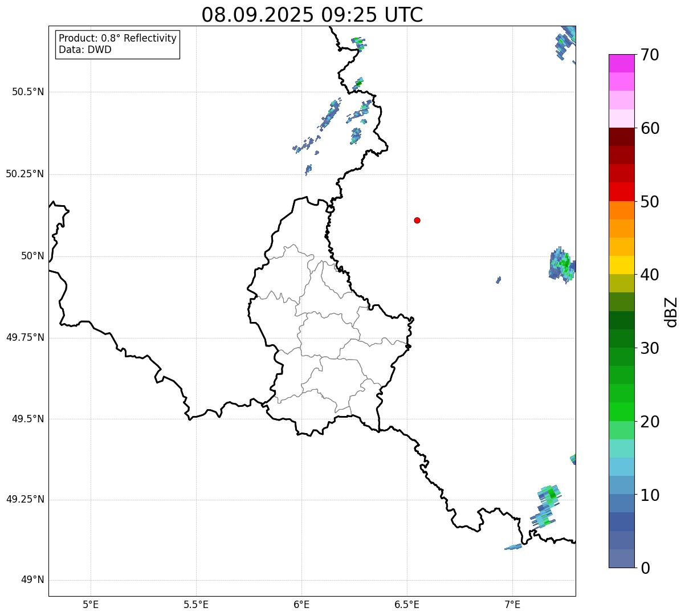Click the 5.5°E longitude label

coord(196,604)
